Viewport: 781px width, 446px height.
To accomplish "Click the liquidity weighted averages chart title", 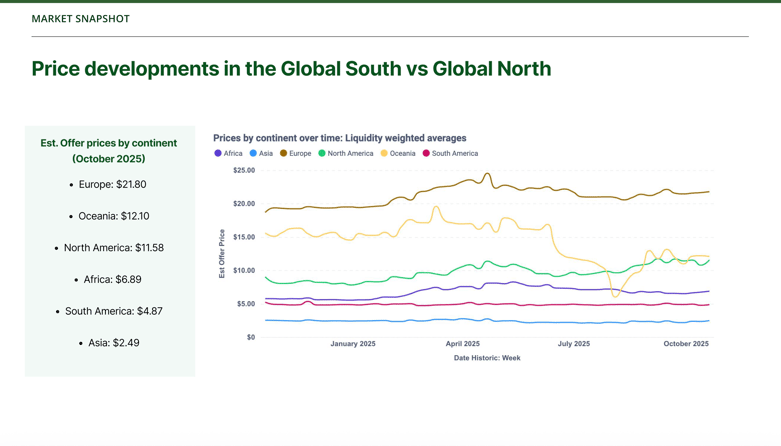I will pyautogui.click(x=339, y=138).
